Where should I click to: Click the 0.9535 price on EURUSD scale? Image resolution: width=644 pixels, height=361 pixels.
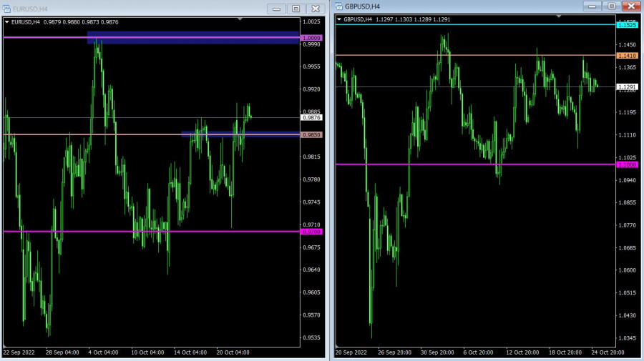(311, 338)
